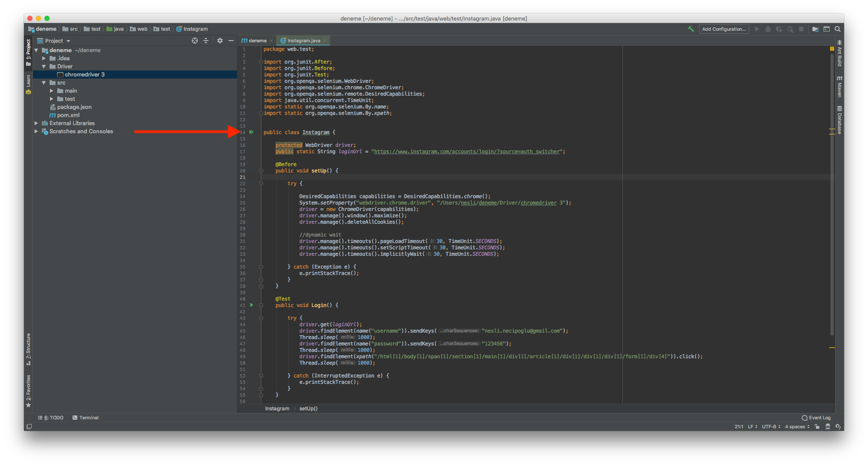This screenshot has width=868, height=465.
Task: Collapse the Driver folder
Action: (44, 67)
